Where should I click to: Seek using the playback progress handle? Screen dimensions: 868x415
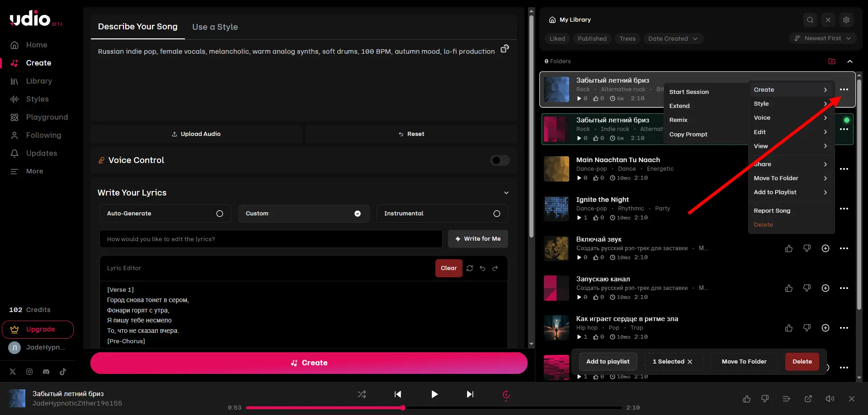(403, 408)
